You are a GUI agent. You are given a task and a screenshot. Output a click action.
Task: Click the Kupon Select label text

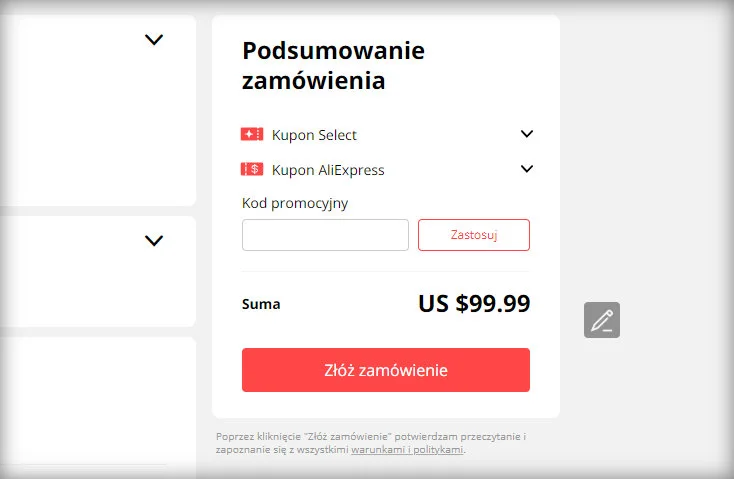314,135
